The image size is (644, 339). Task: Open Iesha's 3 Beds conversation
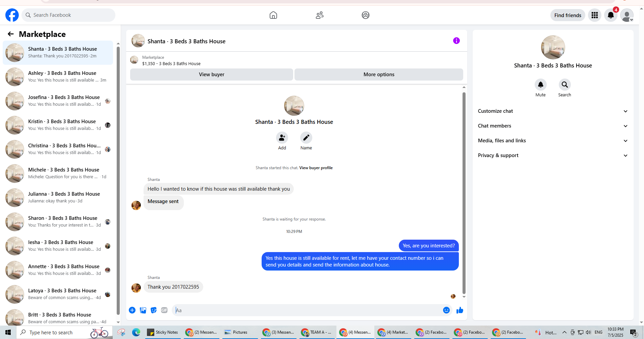(x=58, y=246)
